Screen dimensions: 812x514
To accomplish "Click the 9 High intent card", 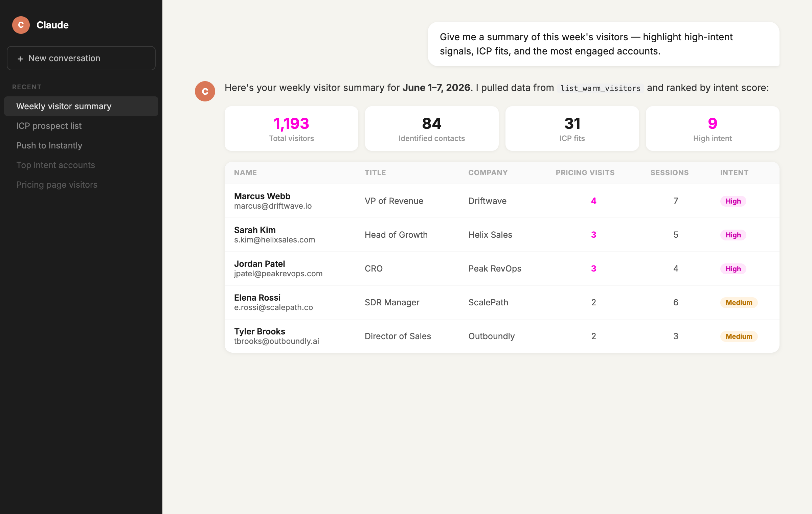I will (713, 128).
